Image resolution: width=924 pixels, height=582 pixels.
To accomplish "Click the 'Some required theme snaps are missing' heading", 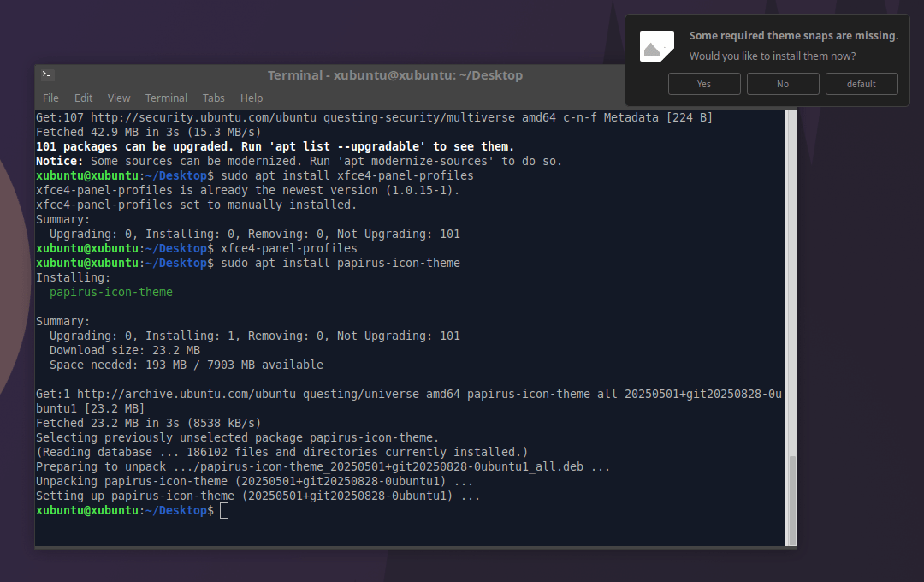I will [793, 36].
